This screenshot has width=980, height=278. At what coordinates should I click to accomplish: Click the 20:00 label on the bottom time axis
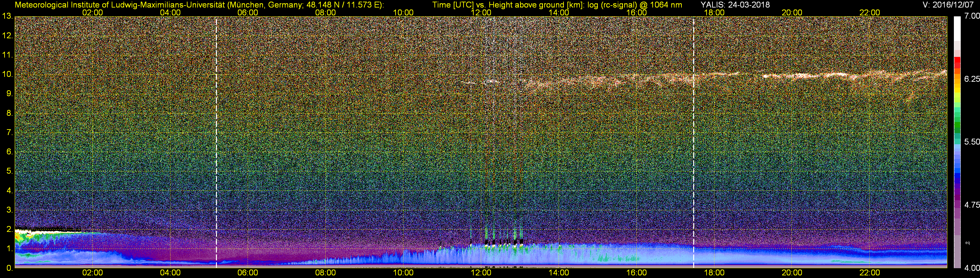(x=792, y=273)
